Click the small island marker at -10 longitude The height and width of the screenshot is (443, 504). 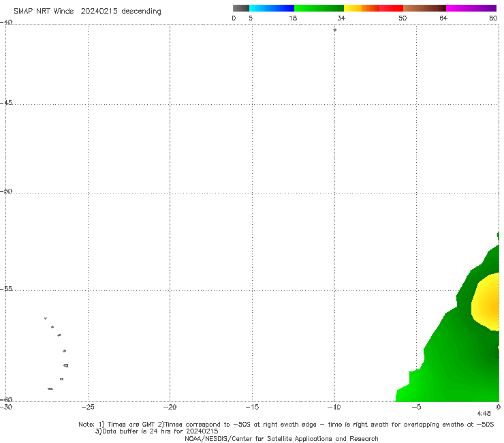coord(334,30)
